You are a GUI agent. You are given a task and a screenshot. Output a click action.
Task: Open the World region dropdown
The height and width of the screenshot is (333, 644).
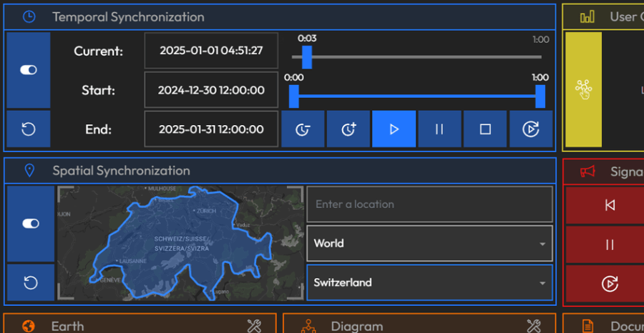[x=429, y=243]
